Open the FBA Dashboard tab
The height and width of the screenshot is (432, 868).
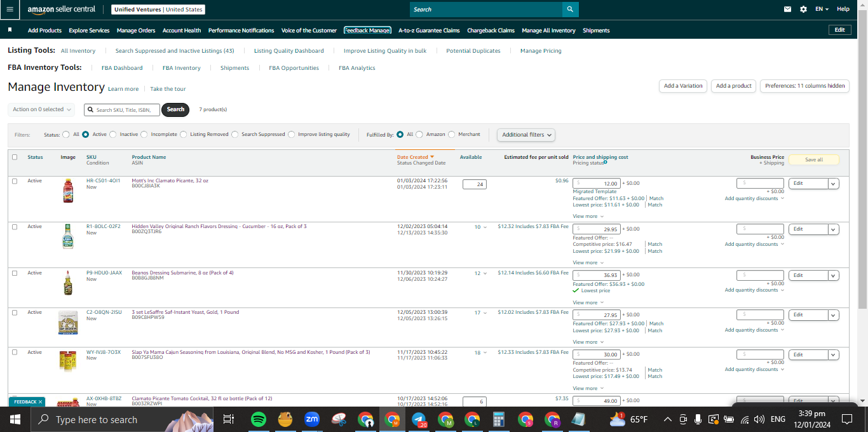pos(122,68)
